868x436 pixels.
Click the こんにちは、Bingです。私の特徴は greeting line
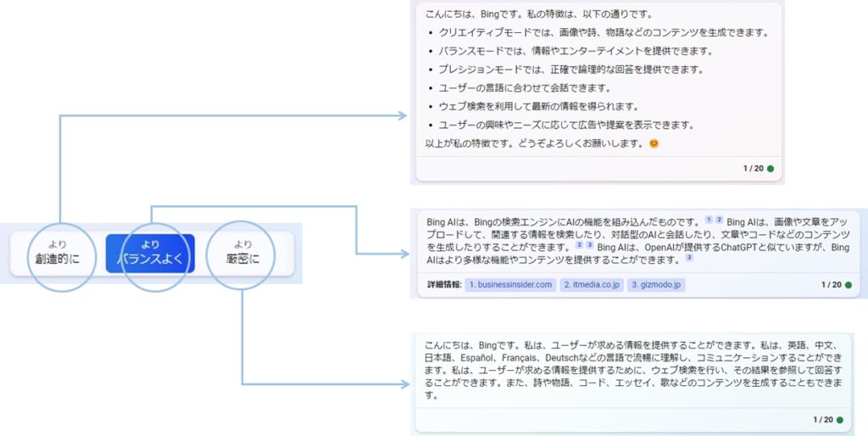[538, 14]
